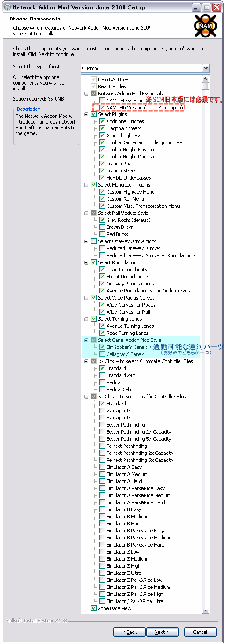The width and height of the screenshot is (225, 644).
Task: Check the 2x Capacity traffic controller
Action: [x=102, y=411]
